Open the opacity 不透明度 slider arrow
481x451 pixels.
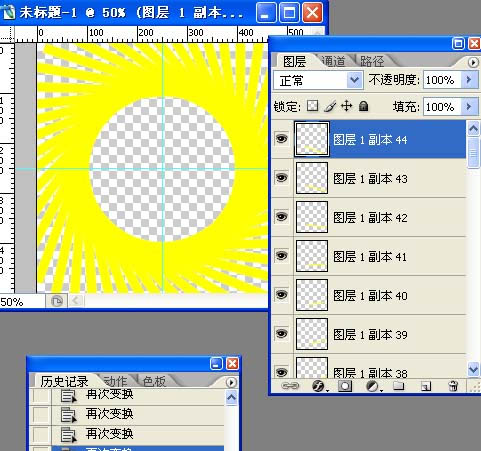(469, 80)
